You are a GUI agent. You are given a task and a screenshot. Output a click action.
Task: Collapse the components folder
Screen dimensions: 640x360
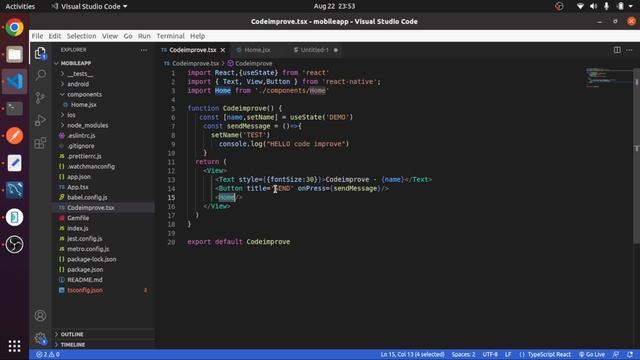pos(84,94)
